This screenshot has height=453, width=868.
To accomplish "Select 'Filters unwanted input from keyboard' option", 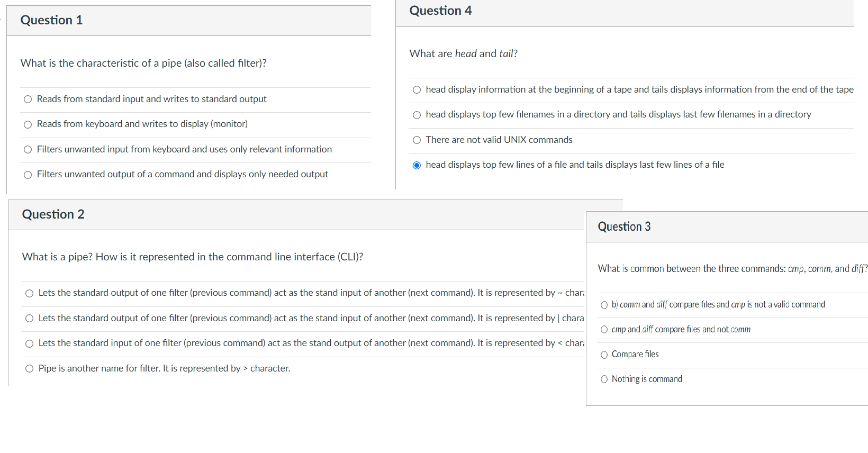I will click(x=28, y=150).
